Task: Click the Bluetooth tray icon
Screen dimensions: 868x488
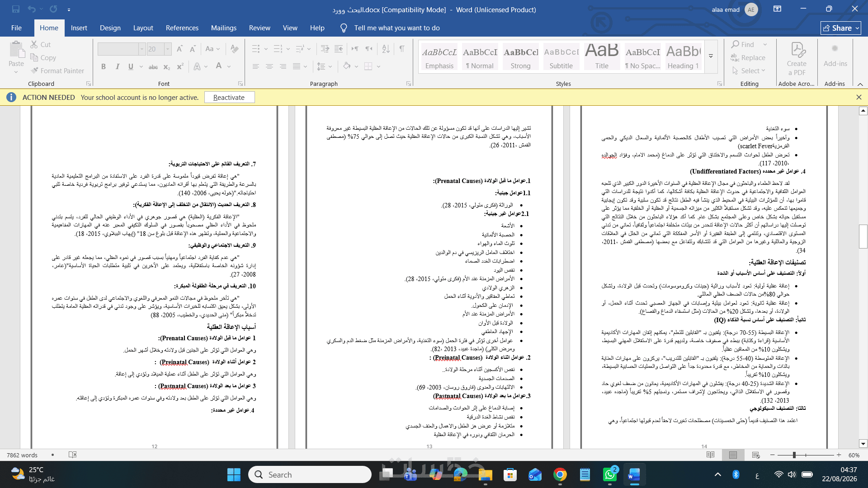Action: (736, 474)
